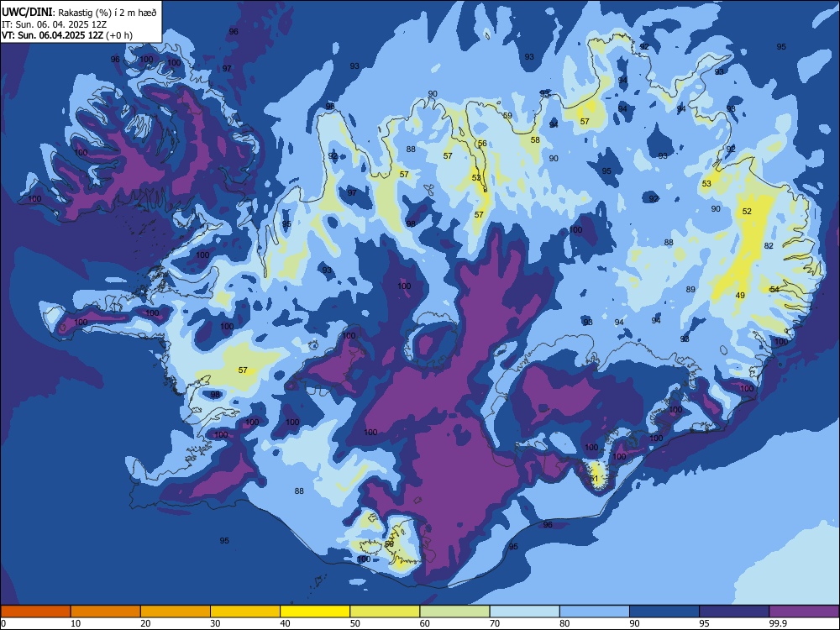Click the "99.9" legend scale label
The image size is (840, 630).
tap(777, 623)
